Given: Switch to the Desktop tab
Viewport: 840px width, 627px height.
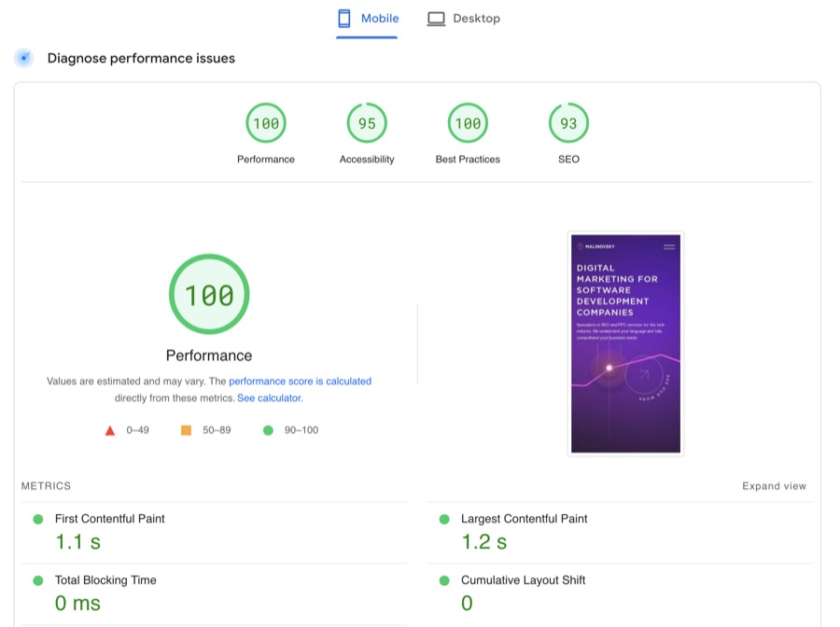Looking at the screenshot, I should (463, 19).
